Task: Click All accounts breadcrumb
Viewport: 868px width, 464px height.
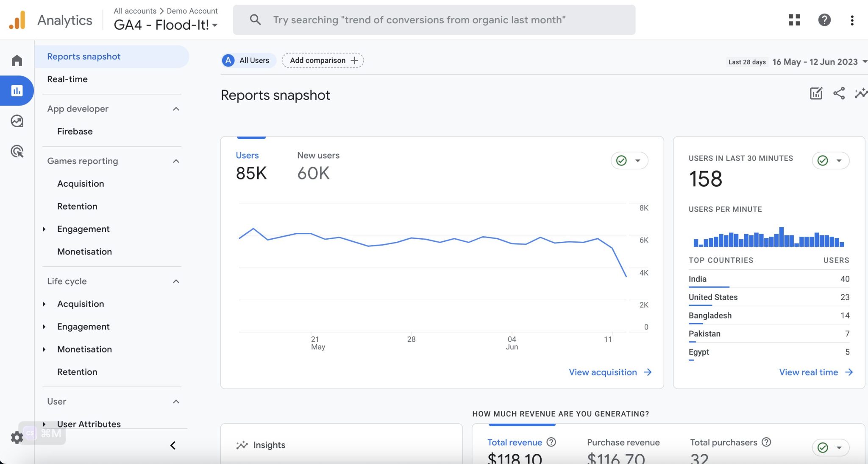Action: [135, 11]
